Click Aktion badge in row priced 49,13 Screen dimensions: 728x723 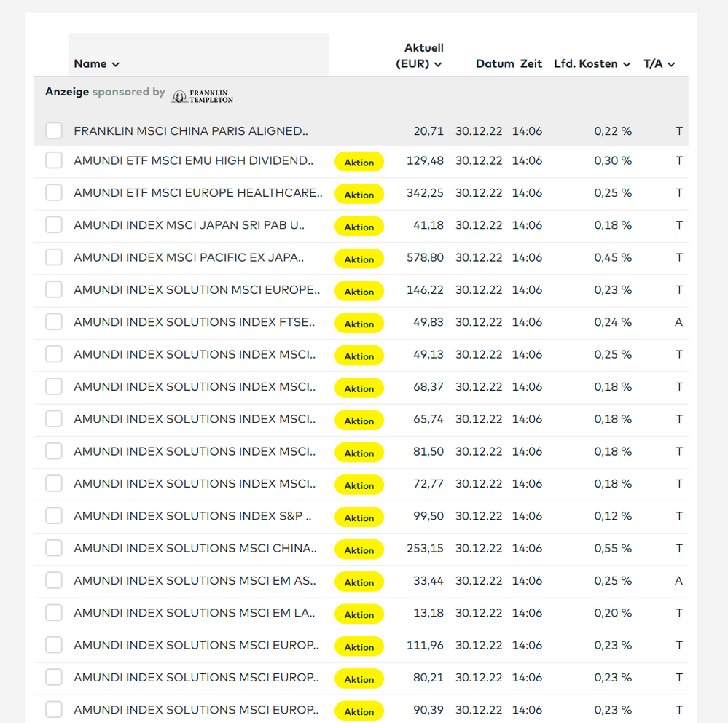pos(359,356)
